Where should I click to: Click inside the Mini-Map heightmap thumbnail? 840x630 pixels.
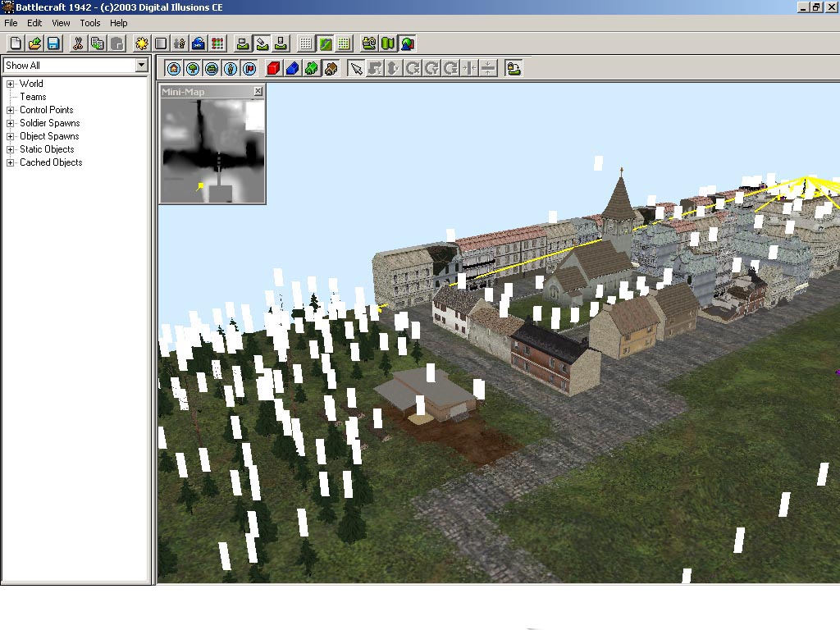(213, 151)
